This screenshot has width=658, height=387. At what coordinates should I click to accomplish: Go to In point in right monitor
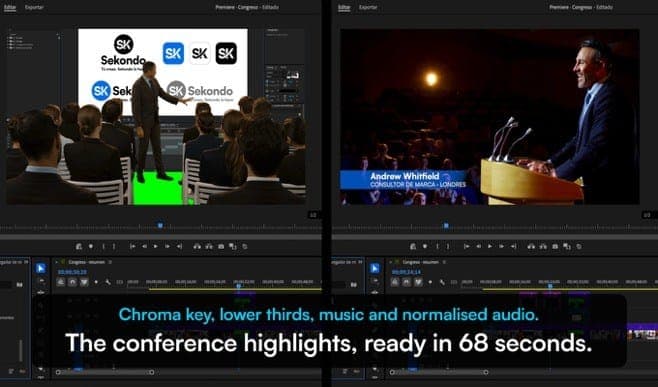(467, 246)
